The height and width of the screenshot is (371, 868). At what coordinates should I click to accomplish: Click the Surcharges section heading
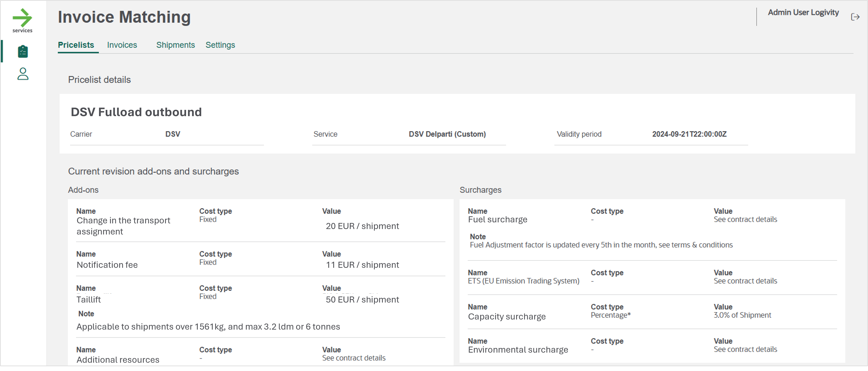[x=480, y=190]
